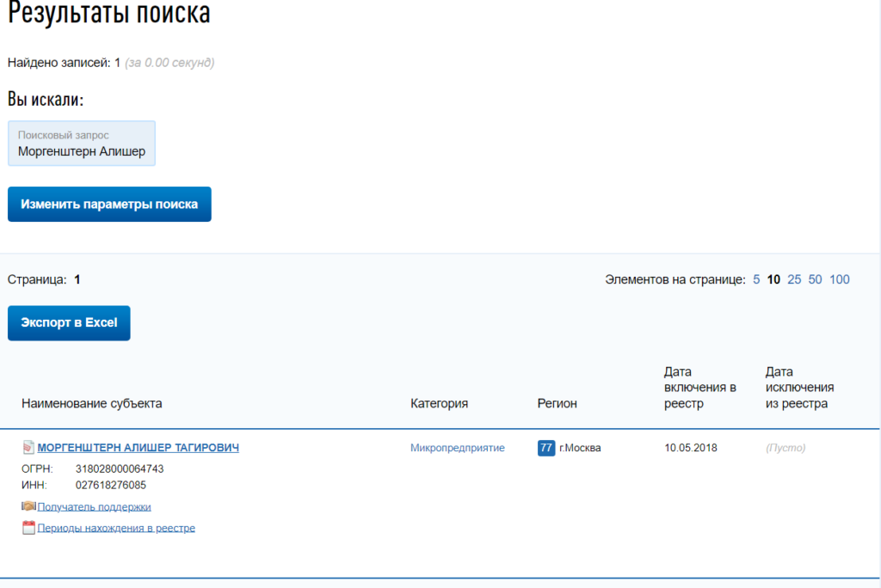The height and width of the screenshot is (588, 881).
Task: Click the Категория column header
Action: 439,403
